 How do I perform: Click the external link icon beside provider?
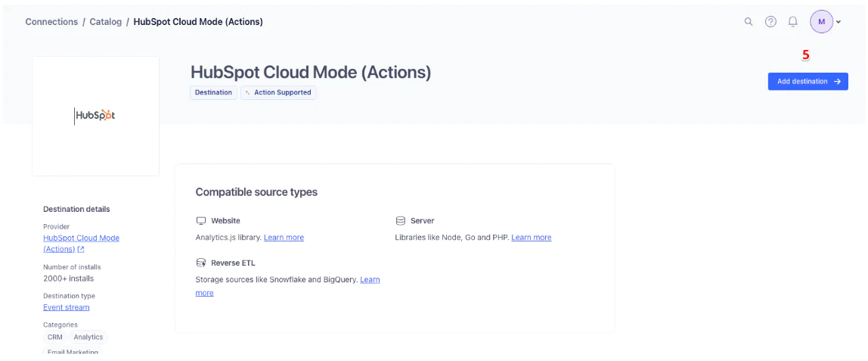coord(81,250)
